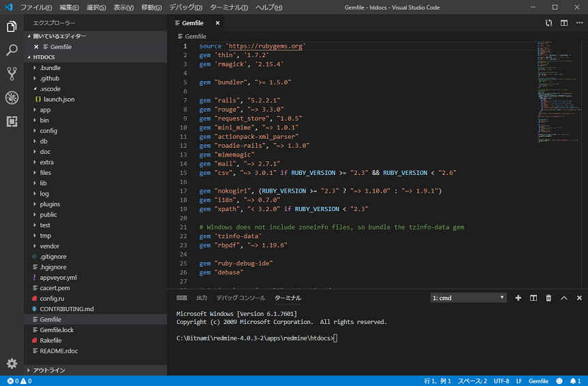This screenshot has height=386, width=588.
Task: Expand the .github folder
Action: 95,78
